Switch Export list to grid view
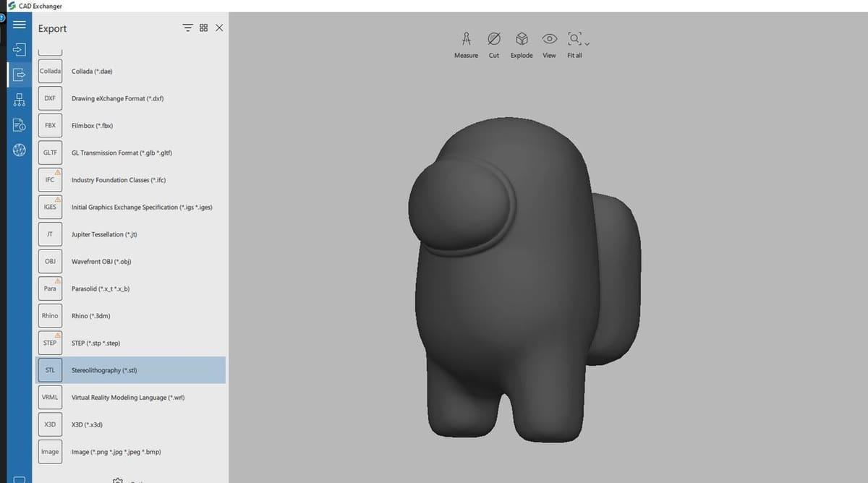The height and width of the screenshot is (483, 868). pos(203,27)
